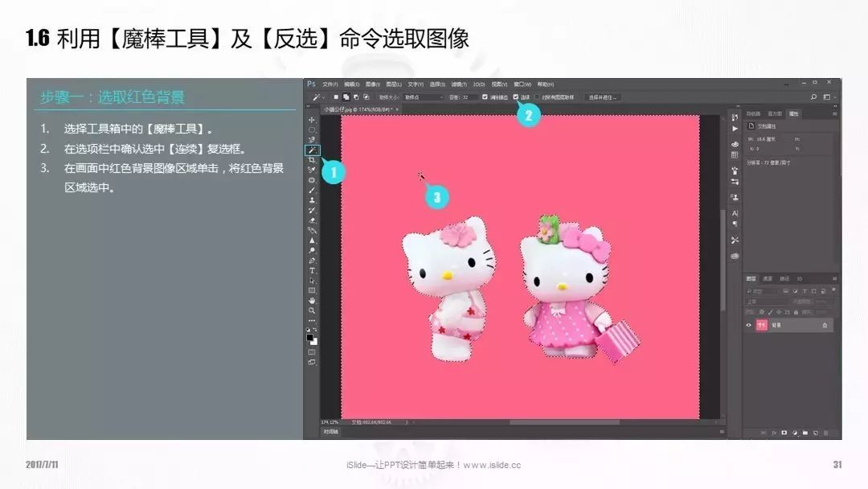Click the background white color swatch
This screenshot has width=868, height=489.
(x=315, y=343)
